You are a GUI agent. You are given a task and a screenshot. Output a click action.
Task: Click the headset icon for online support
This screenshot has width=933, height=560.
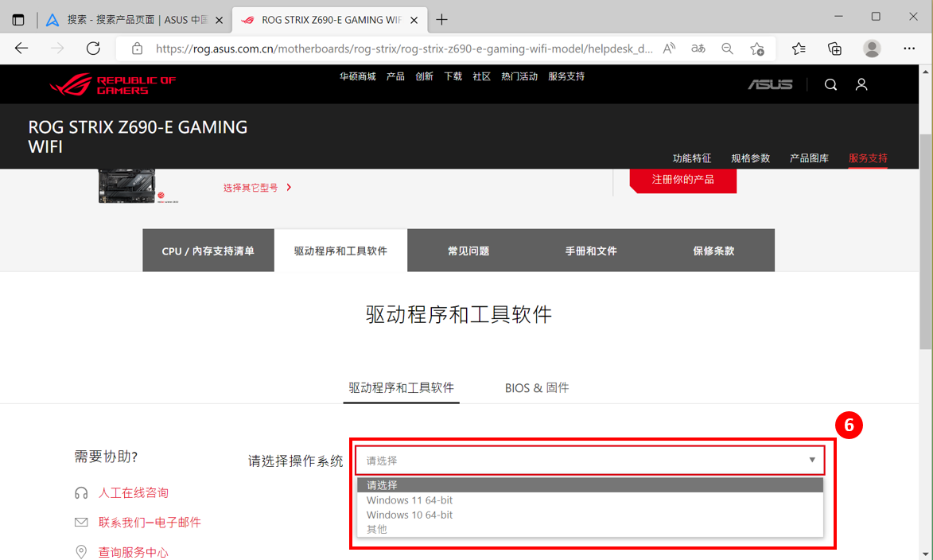tap(81, 492)
